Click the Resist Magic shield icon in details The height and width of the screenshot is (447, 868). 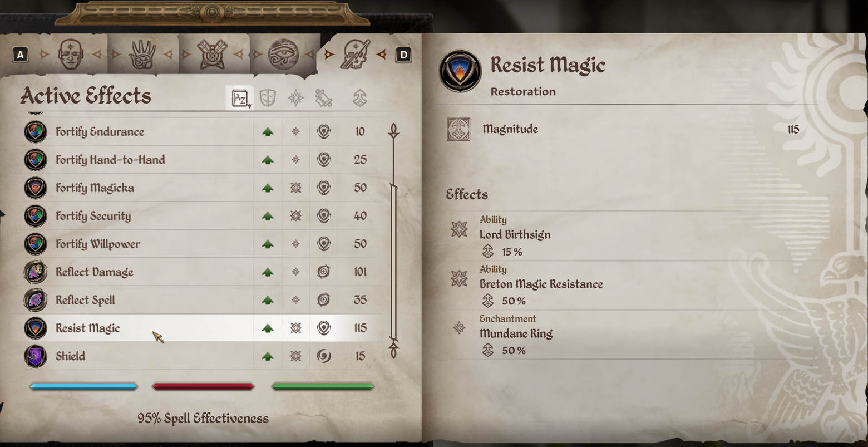(x=460, y=71)
